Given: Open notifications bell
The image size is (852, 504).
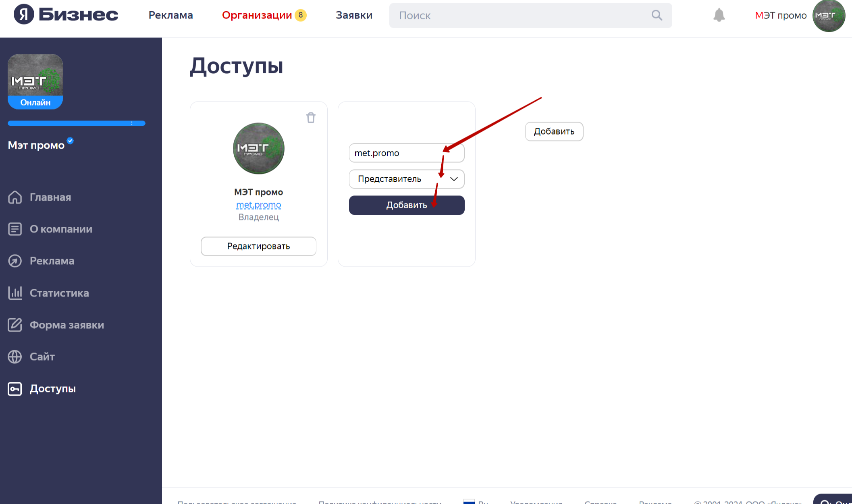Looking at the screenshot, I should [x=719, y=15].
